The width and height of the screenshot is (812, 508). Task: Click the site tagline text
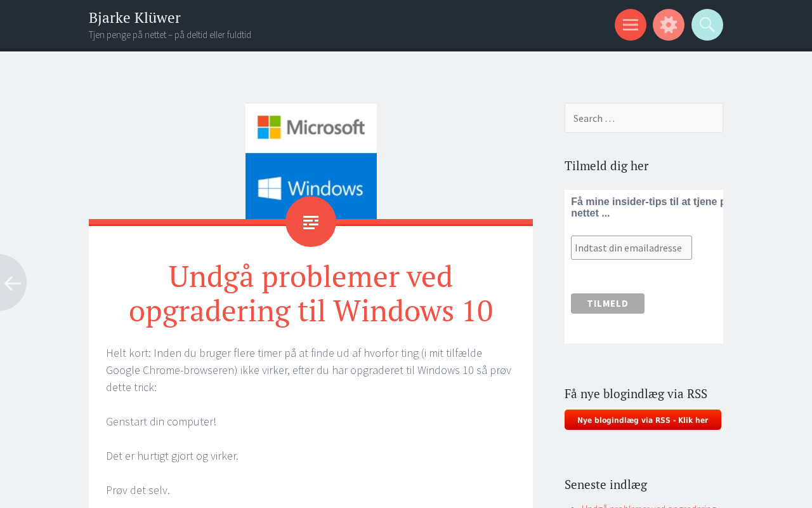pyautogui.click(x=170, y=35)
